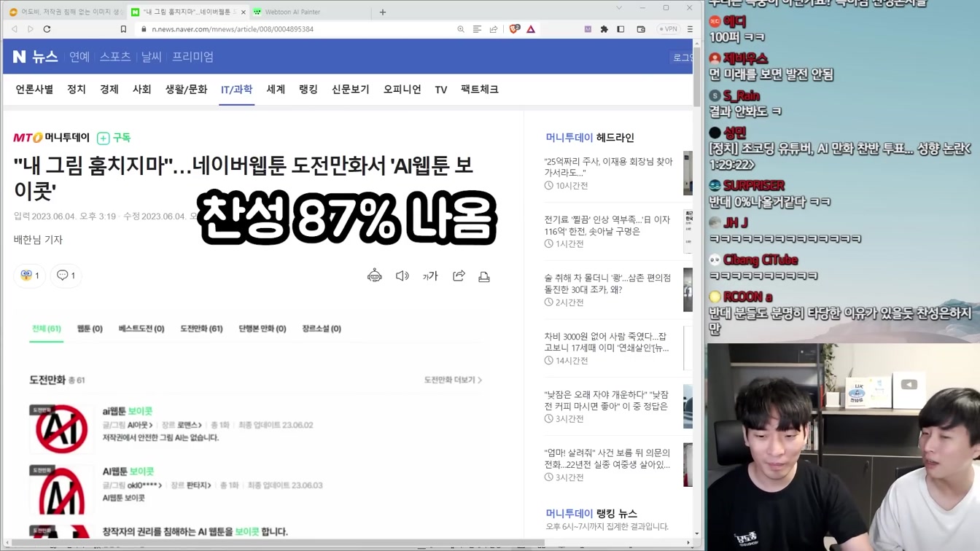Select the 웹툰 (0) tab
The width and height of the screenshot is (980, 551).
[90, 329]
